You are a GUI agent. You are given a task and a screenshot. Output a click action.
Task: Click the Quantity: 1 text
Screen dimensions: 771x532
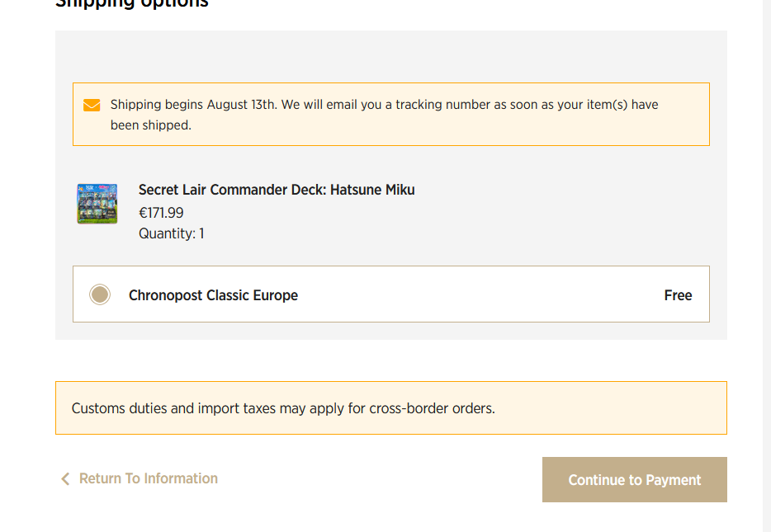[171, 233]
